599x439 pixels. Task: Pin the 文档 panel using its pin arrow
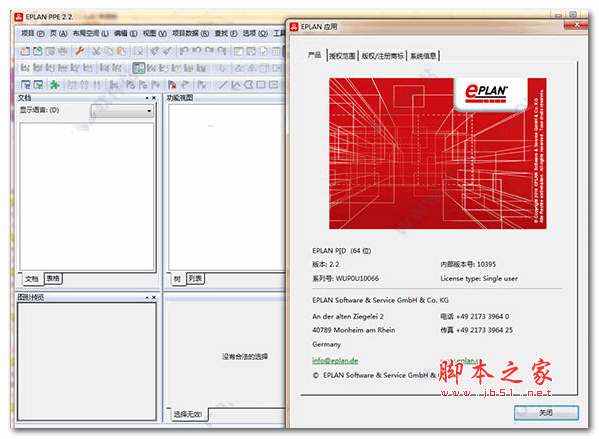(x=147, y=98)
